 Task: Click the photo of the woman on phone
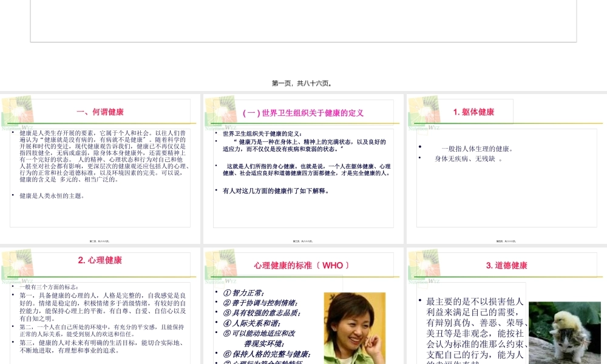355,328
